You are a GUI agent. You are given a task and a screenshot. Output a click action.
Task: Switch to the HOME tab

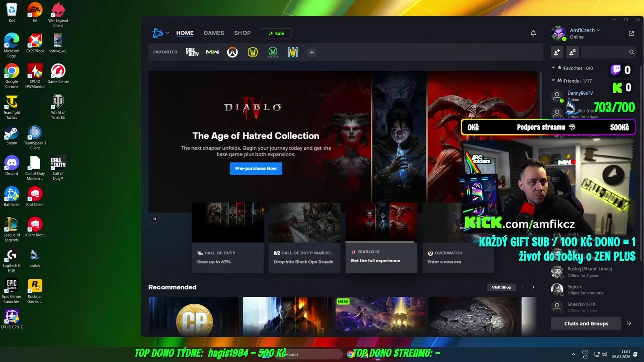click(185, 33)
